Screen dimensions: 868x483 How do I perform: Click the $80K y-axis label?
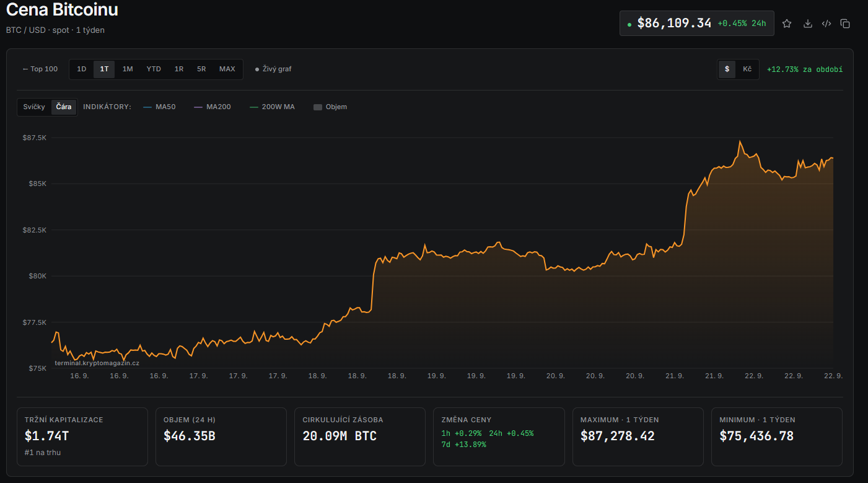37,276
